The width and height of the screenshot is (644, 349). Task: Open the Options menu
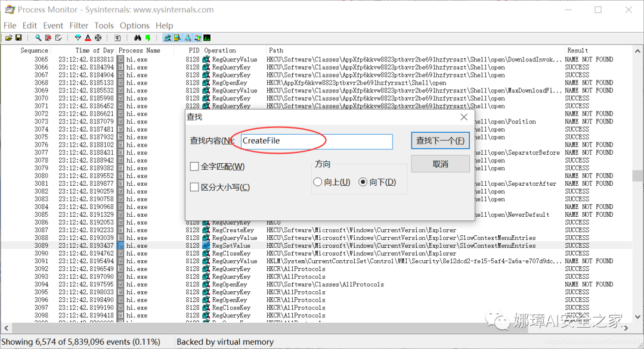click(x=135, y=26)
